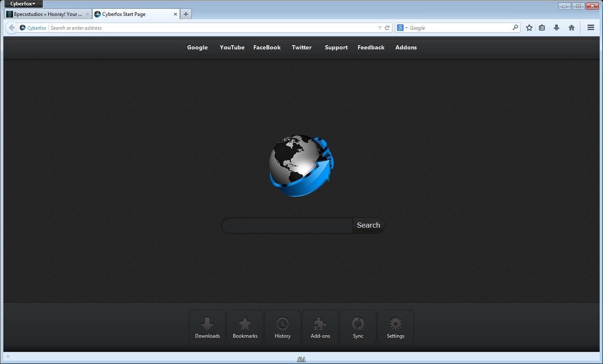603x364 pixels.
Task: Open the Addons link in top navigation
Action: [x=406, y=47]
